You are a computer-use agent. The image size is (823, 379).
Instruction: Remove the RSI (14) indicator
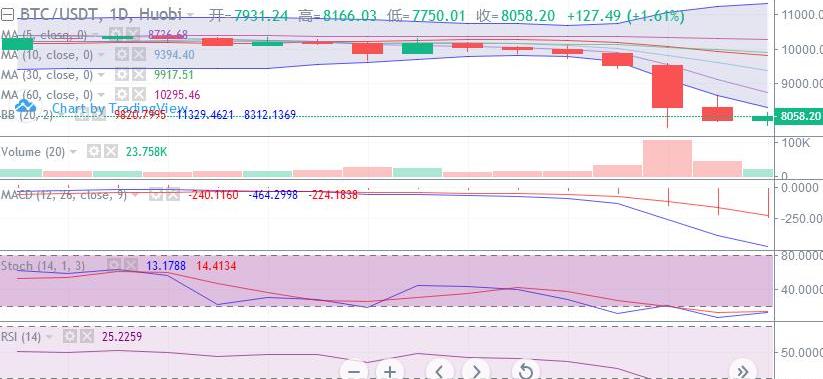[x=87, y=336]
